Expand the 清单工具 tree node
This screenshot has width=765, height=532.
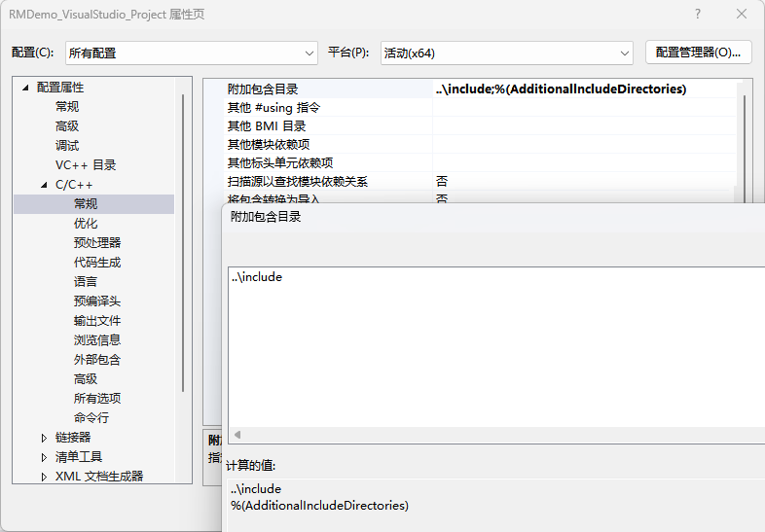point(44,457)
